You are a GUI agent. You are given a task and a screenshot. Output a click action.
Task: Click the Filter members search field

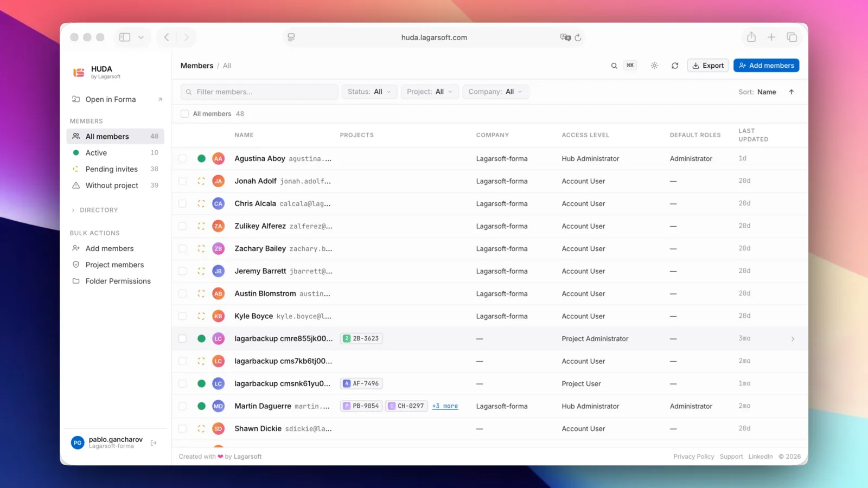[x=259, y=92]
